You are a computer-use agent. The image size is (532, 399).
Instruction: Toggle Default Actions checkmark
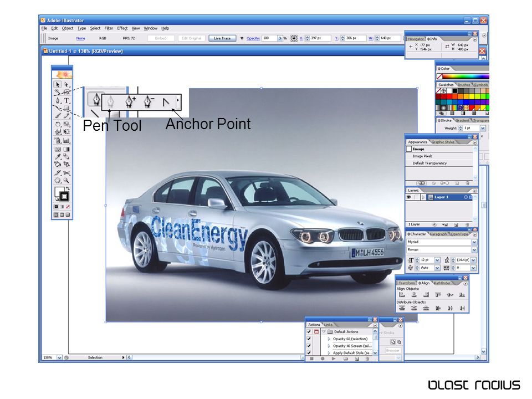pos(309,331)
